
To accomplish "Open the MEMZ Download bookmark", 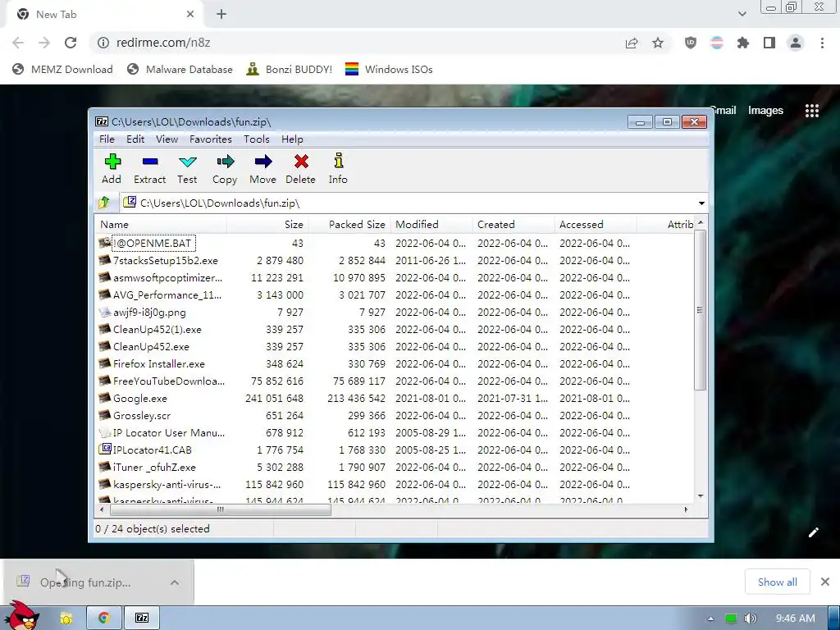I will (x=62, y=69).
